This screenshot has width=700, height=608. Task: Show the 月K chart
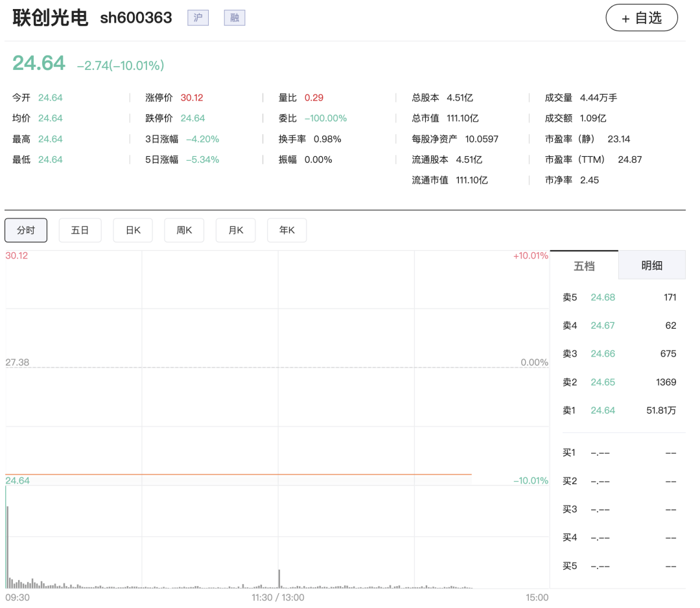point(236,230)
